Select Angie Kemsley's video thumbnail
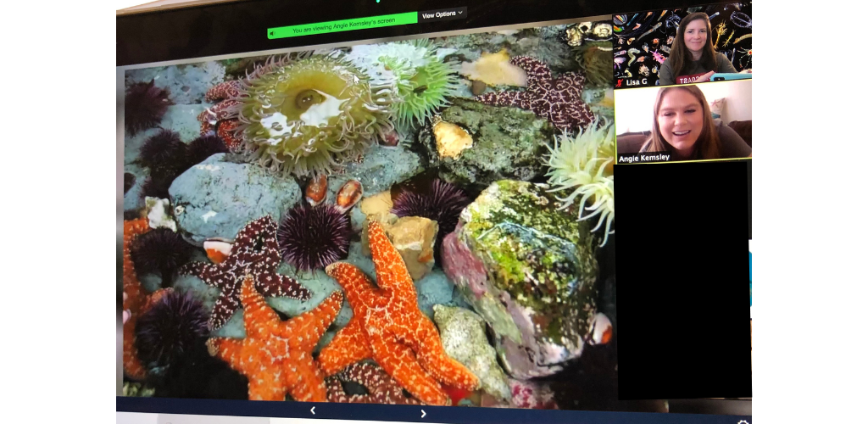The image size is (868, 424). (682, 123)
